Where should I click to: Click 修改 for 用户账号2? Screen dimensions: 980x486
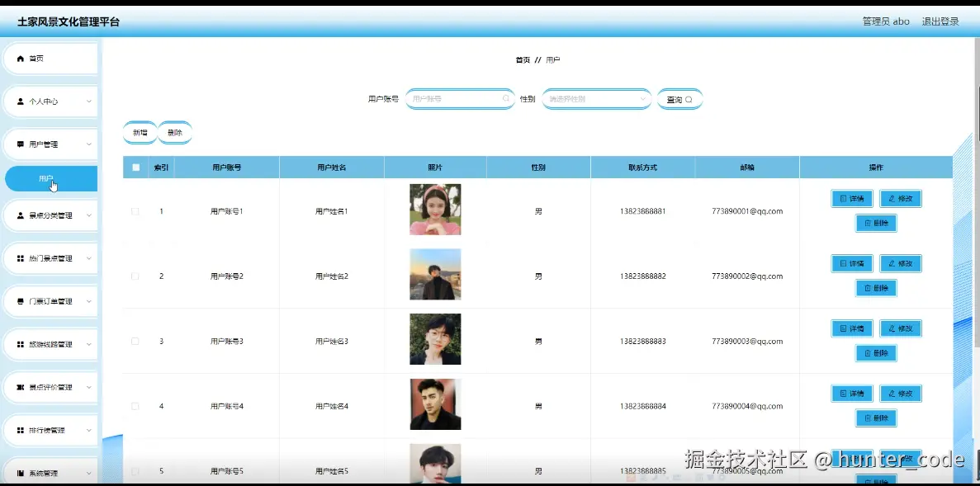pos(901,263)
